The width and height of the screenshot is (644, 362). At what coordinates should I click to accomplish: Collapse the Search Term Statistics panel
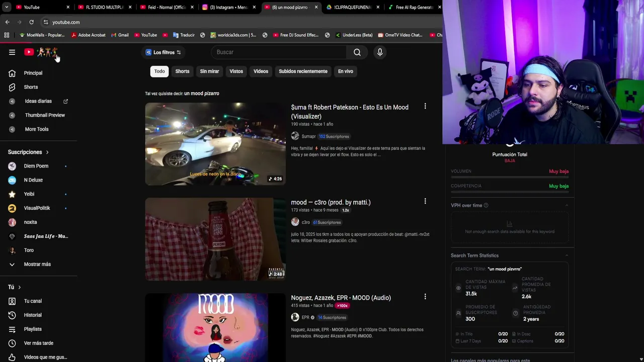click(567, 255)
